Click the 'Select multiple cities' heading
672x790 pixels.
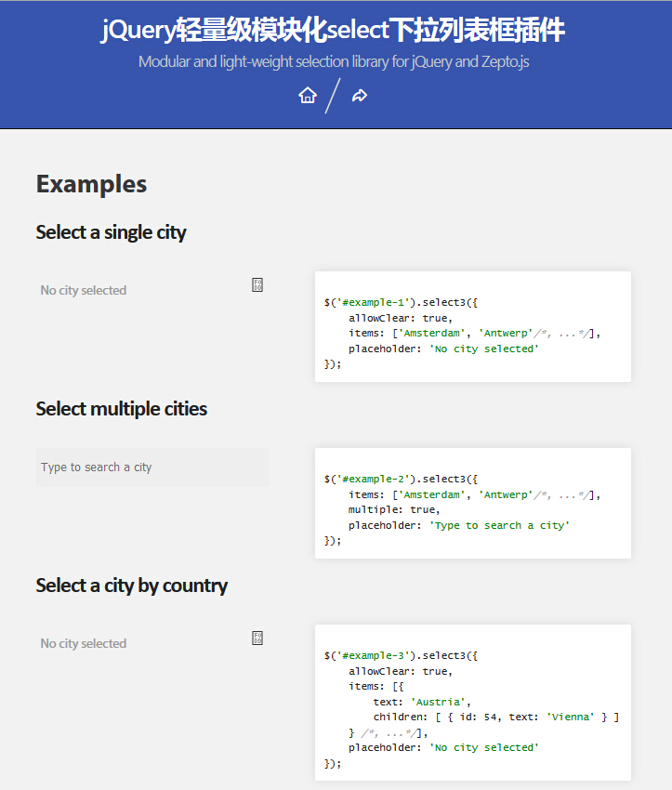point(122,409)
